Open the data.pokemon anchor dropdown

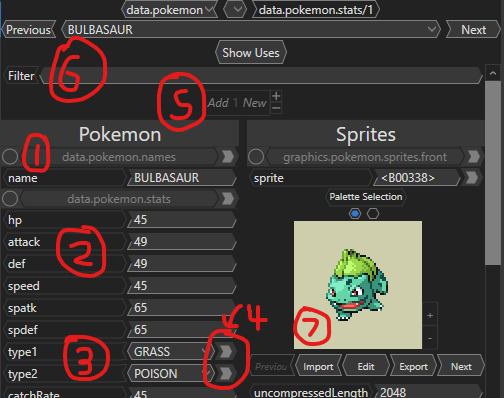tap(170, 10)
